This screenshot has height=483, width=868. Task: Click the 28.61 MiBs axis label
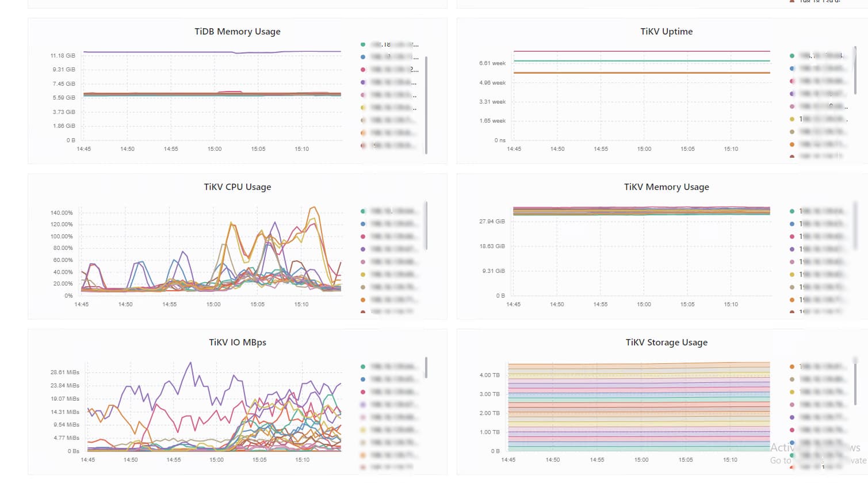point(64,372)
